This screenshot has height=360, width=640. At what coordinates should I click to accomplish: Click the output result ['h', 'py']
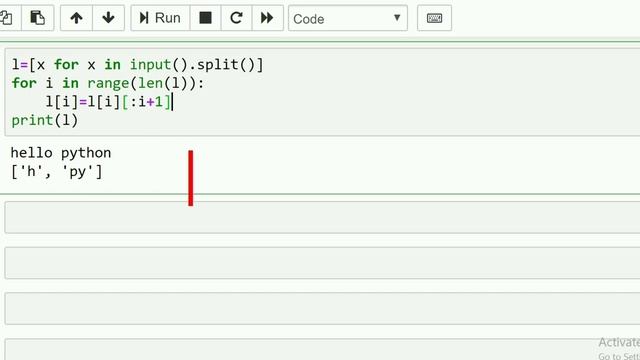tap(56, 171)
